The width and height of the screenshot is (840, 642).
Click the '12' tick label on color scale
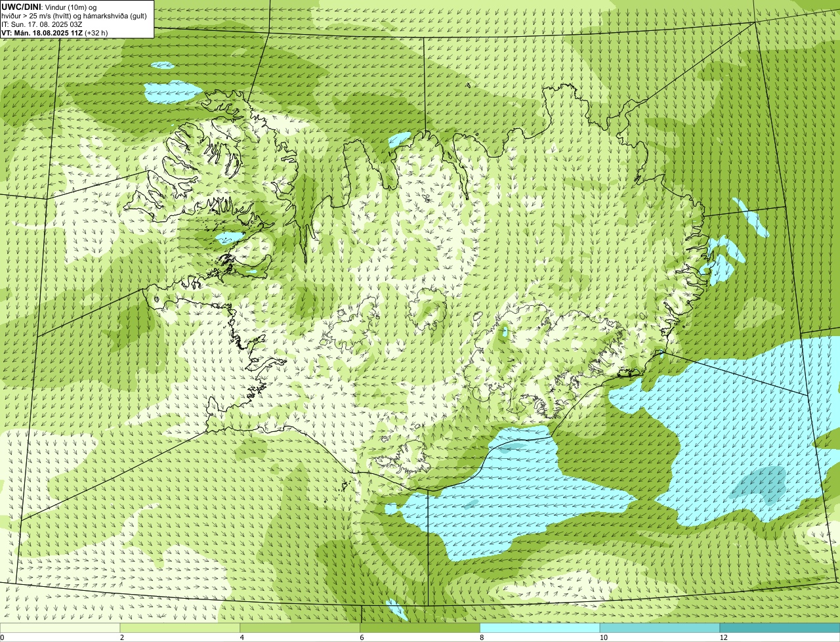723,637
